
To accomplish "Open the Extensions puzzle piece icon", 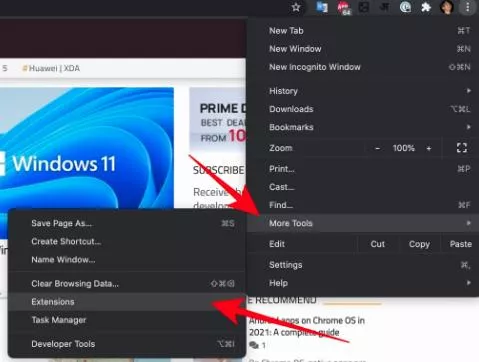I will [x=426, y=7].
